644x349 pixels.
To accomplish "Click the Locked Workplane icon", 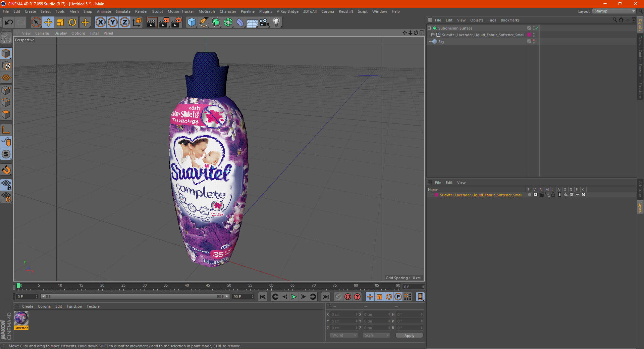I will 6,185.
